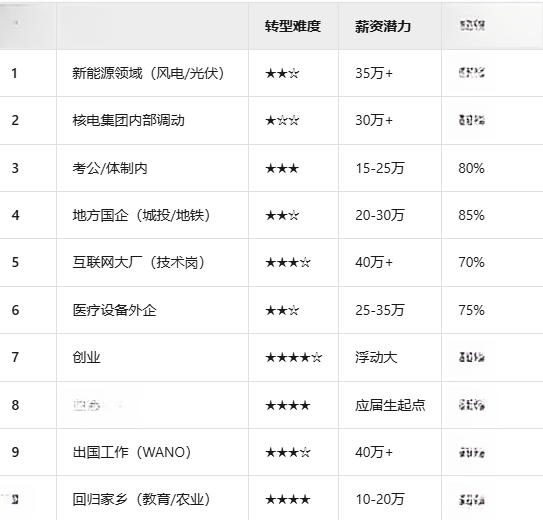
Task: Click the five-star difficulty rating for 创业
Action: point(293,358)
